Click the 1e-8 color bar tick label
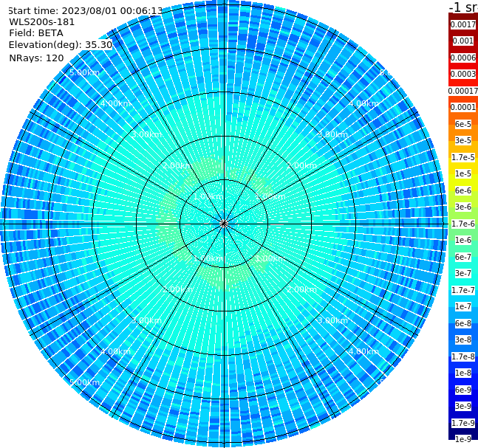Viewport: 478px width, 448px height. click(463, 373)
